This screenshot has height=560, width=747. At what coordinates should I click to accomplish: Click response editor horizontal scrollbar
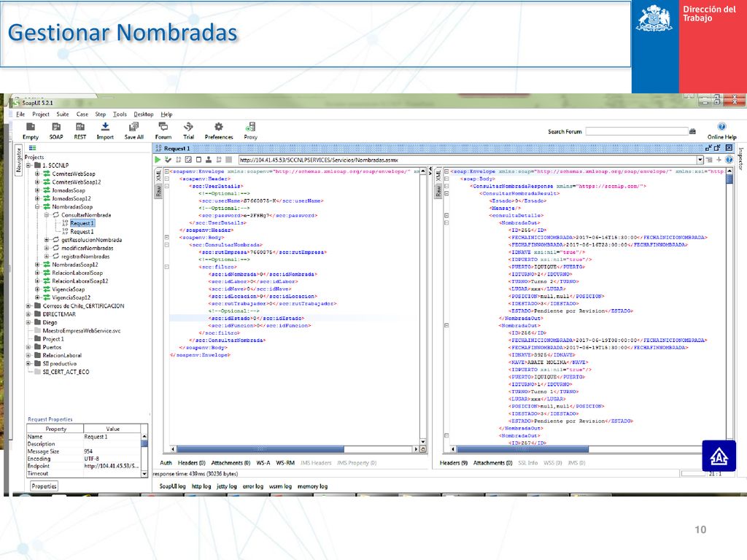coord(522,449)
